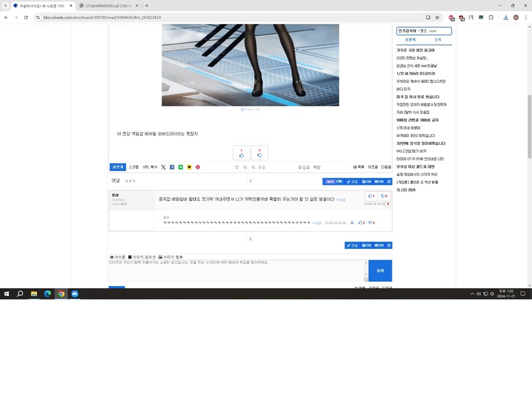The width and height of the screenshot is (532, 403).
Task: Click the comment refresh icon
Action: (236, 167)
